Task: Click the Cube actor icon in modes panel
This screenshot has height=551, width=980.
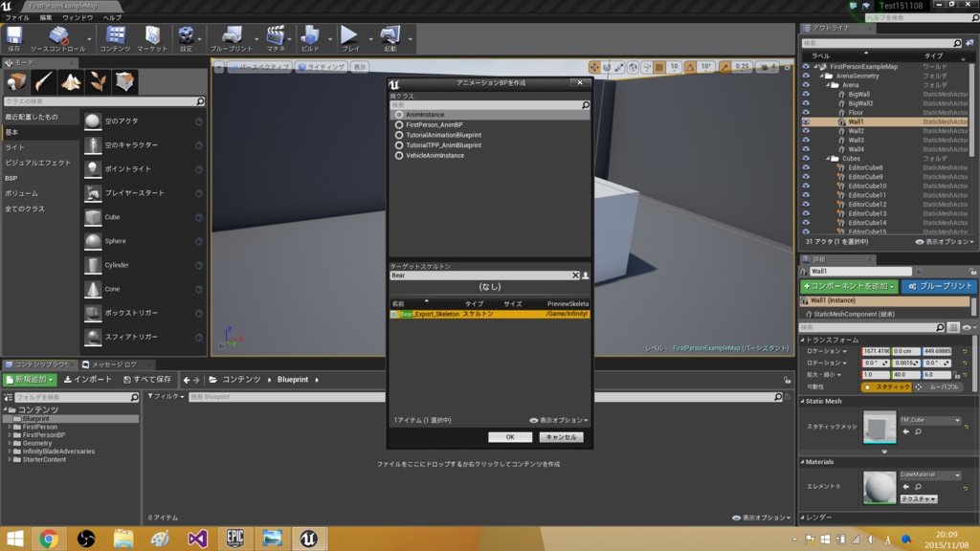Action: pyautogui.click(x=93, y=217)
